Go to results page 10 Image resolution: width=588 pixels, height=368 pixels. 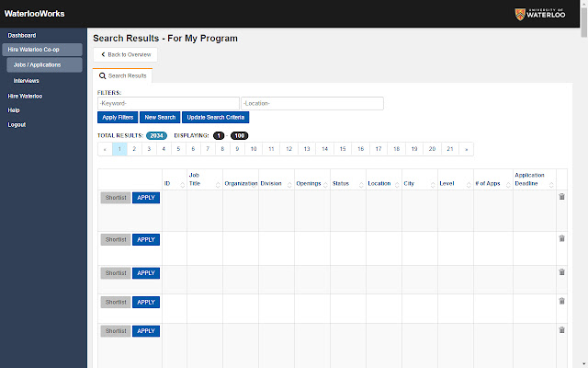(x=254, y=149)
